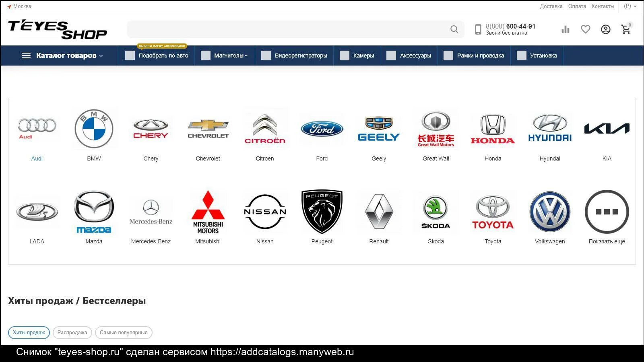The width and height of the screenshot is (644, 362).
Task: Switch to the Распродажа tab
Action: tap(72, 333)
